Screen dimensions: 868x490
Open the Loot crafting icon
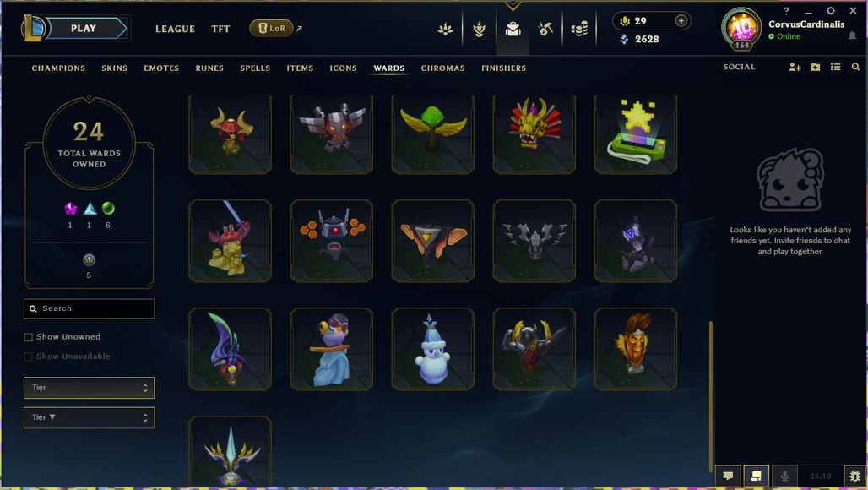pyautogui.click(x=545, y=29)
